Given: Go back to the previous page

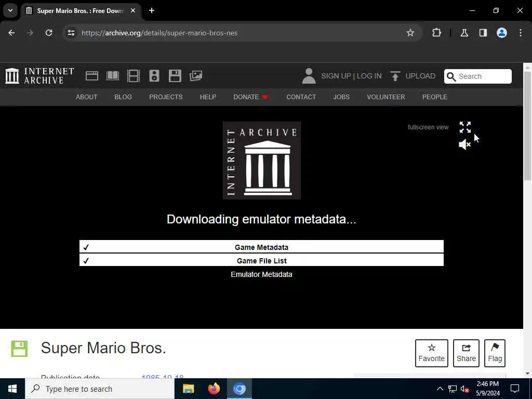Looking at the screenshot, I should tap(11, 33).
